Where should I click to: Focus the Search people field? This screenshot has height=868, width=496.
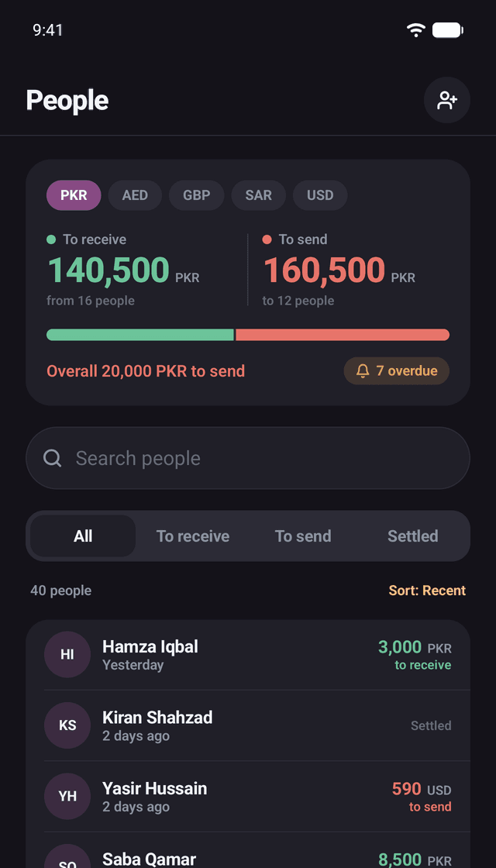click(248, 458)
